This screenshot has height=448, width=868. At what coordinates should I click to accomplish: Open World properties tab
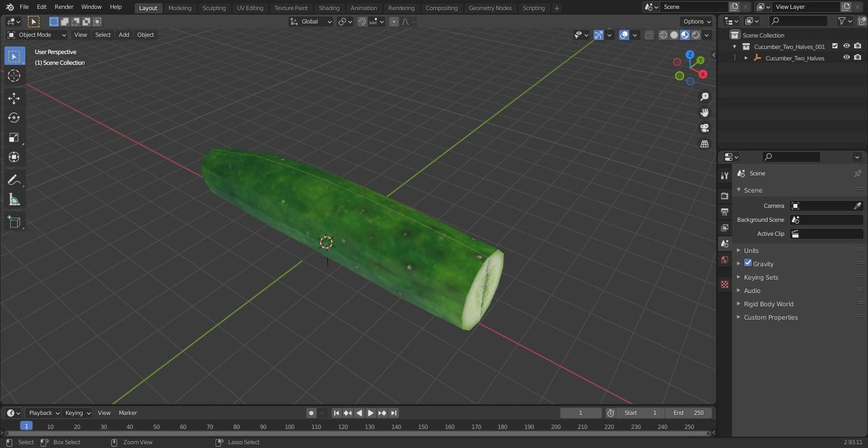[724, 259]
